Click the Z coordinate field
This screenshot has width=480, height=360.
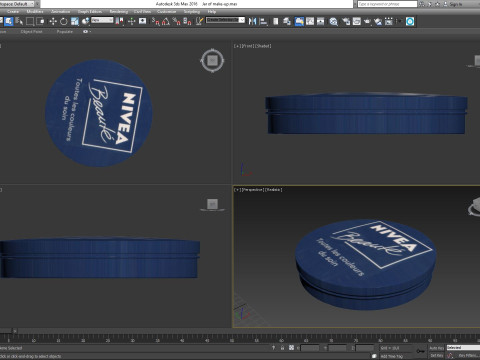coord(365,348)
